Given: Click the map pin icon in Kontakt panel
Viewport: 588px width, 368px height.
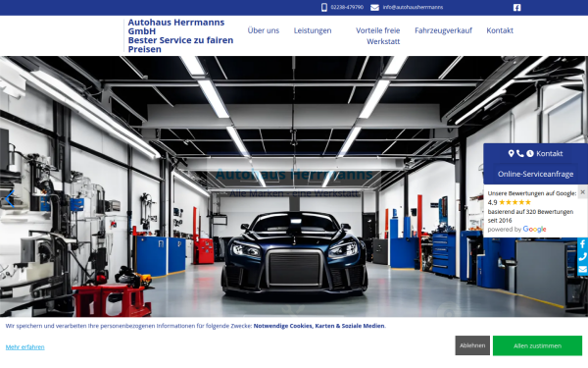Looking at the screenshot, I should (511, 154).
